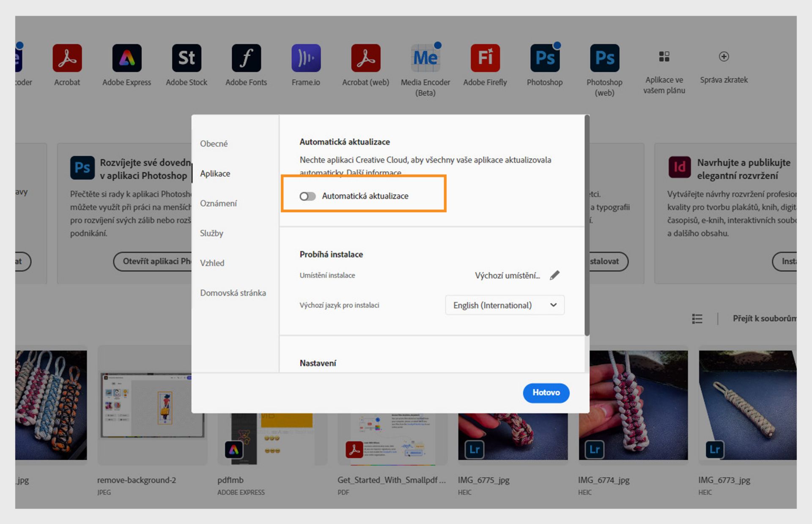This screenshot has width=812, height=524.
Task: Switch to list view icon
Action: pyautogui.click(x=697, y=319)
